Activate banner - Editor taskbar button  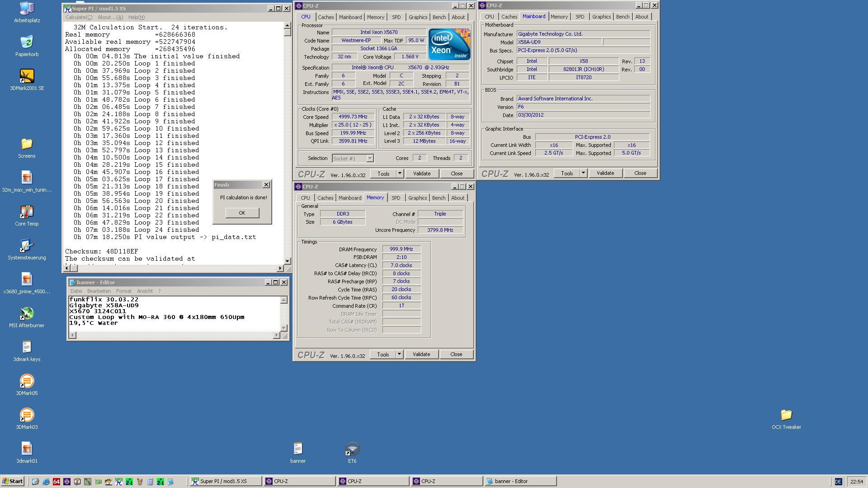[520, 481]
